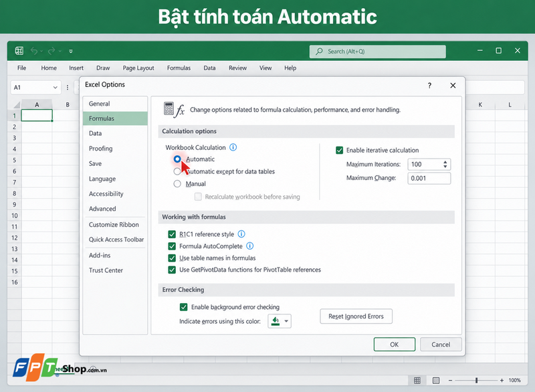Select Automatic except for data tables option
This screenshot has width=535, height=392.
(177, 172)
